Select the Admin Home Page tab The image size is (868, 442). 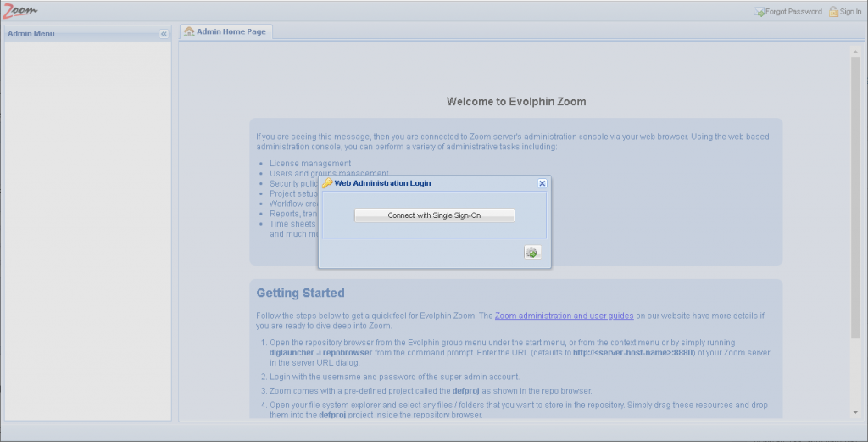225,31
